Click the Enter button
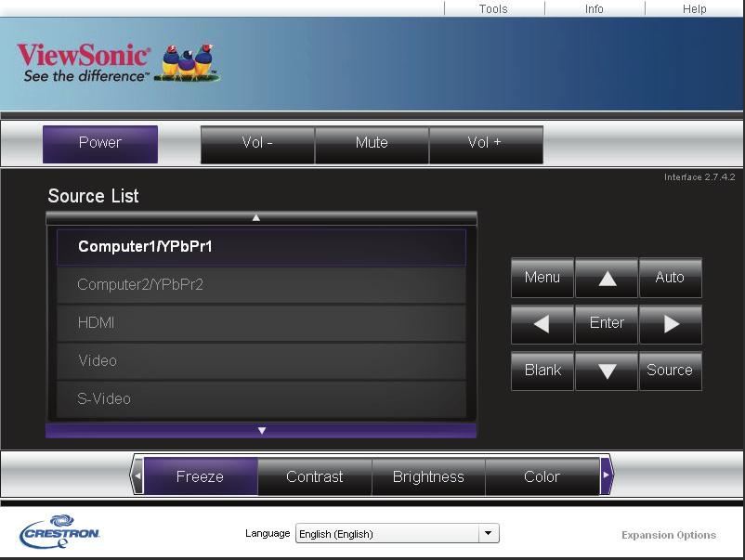Screen dimensions: 745x560 [607, 324]
